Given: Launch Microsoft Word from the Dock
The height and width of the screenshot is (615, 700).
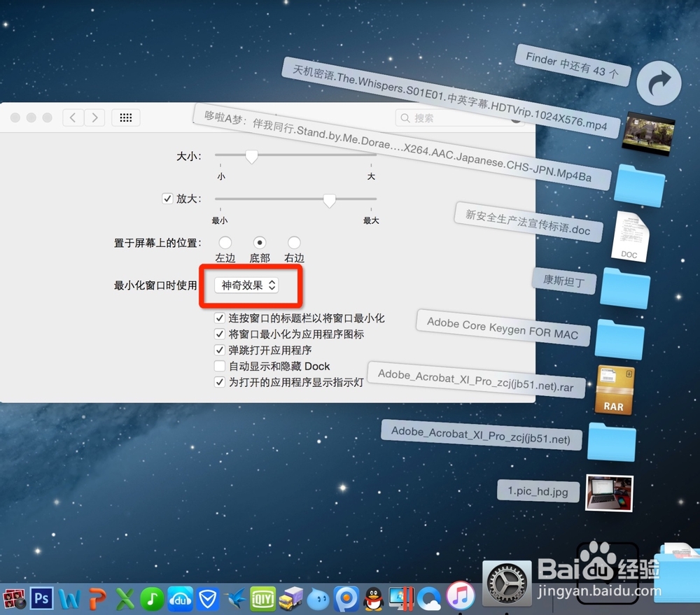Looking at the screenshot, I should (x=70, y=599).
